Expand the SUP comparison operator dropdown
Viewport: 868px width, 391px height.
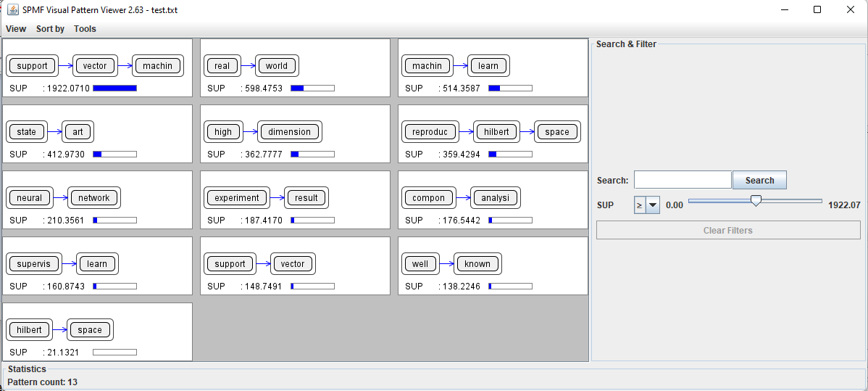pyautogui.click(x=653, y=205)
